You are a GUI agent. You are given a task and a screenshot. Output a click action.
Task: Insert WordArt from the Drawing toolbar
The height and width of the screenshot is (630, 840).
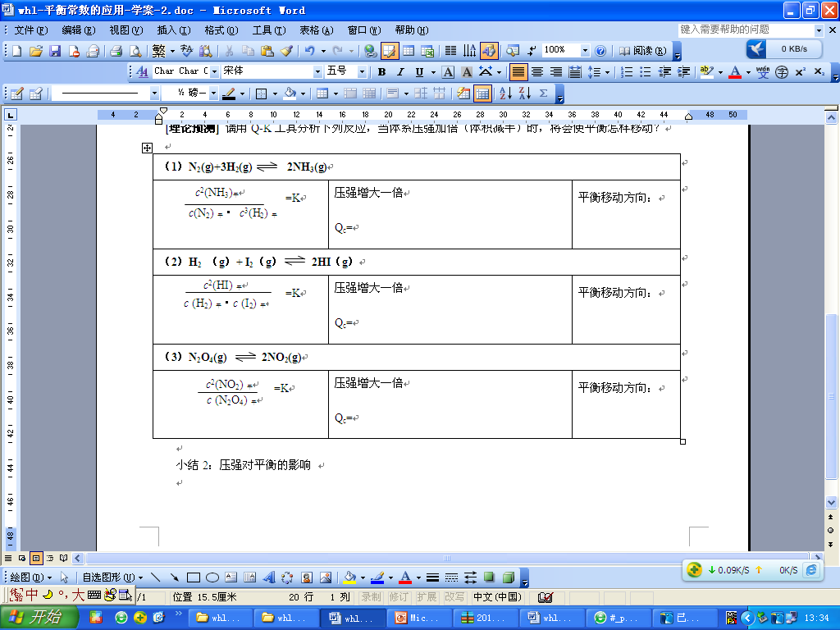(x=269, y=577)
